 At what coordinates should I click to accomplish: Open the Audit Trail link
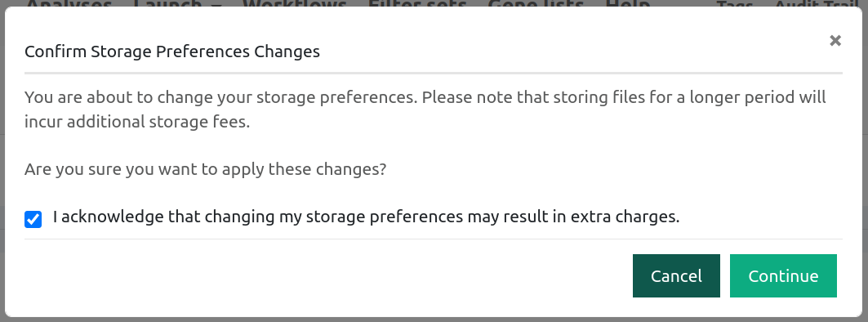pos(819,3)
